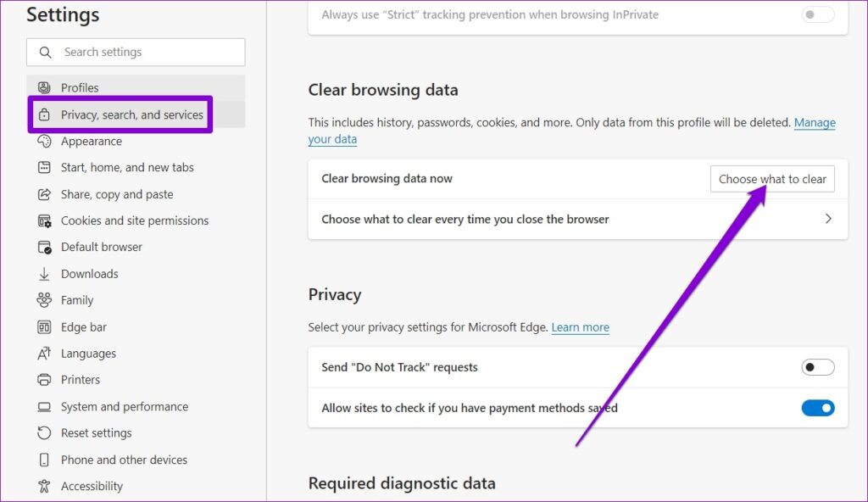
Task: Click the Learn more link under Privacy
Action: (580, 326)
